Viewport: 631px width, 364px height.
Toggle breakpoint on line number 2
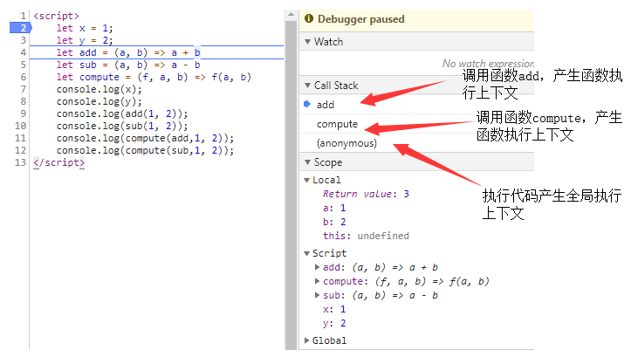pos(24,28)
